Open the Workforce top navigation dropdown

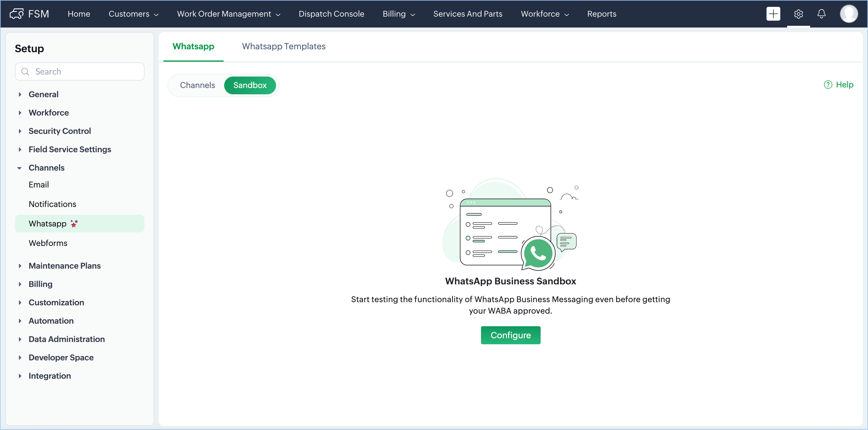[x=545, y=14]
